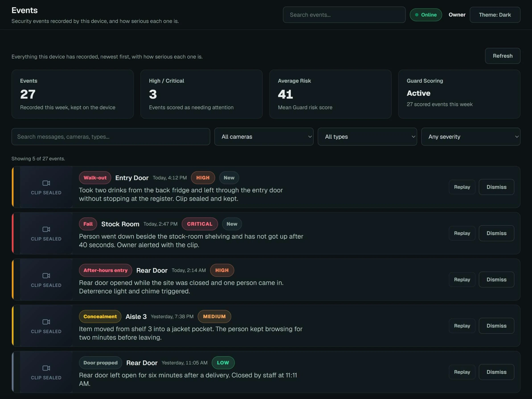Replay the Door propped event

pyautogui.click(x=462, y=372)
